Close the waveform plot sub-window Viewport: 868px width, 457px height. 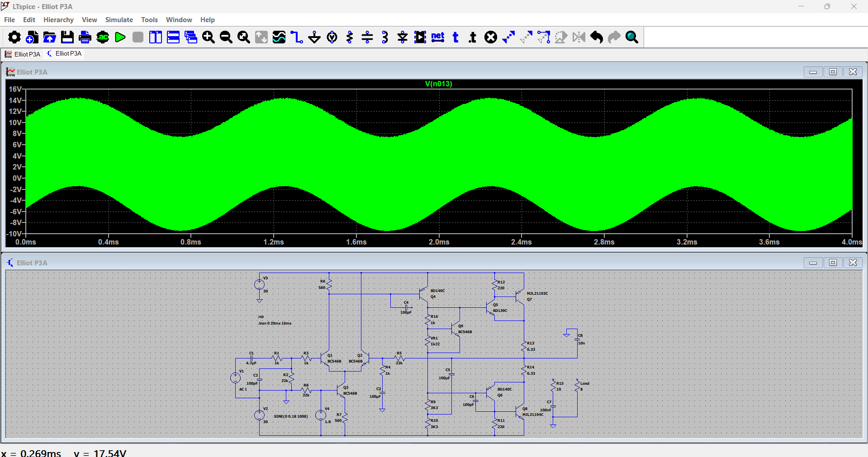point(853,72)
